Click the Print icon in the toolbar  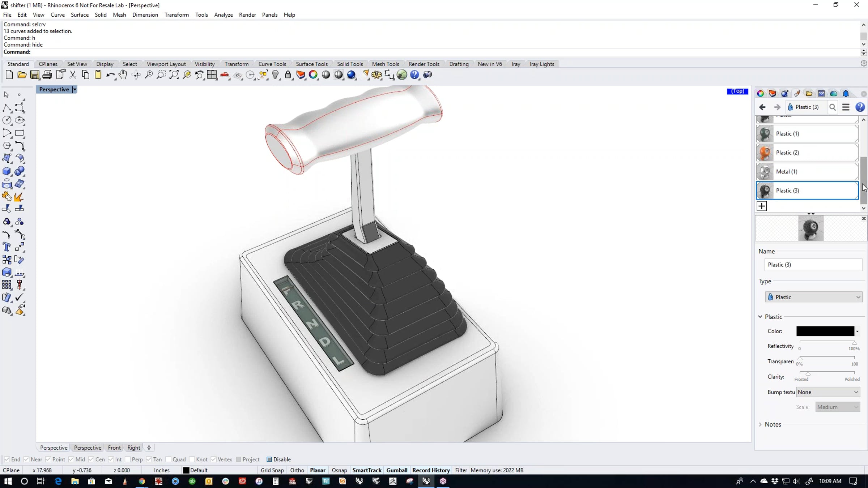(47, 75)
